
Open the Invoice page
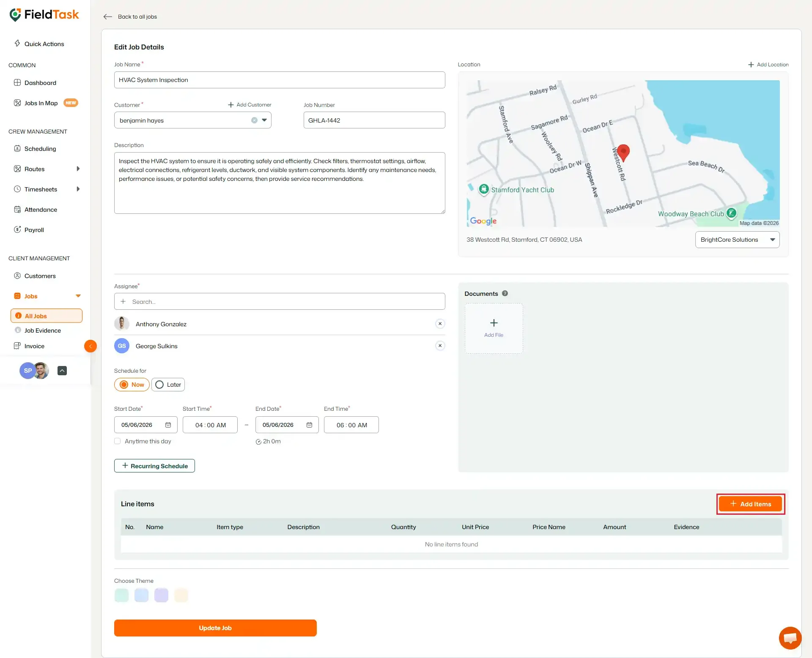34,346
